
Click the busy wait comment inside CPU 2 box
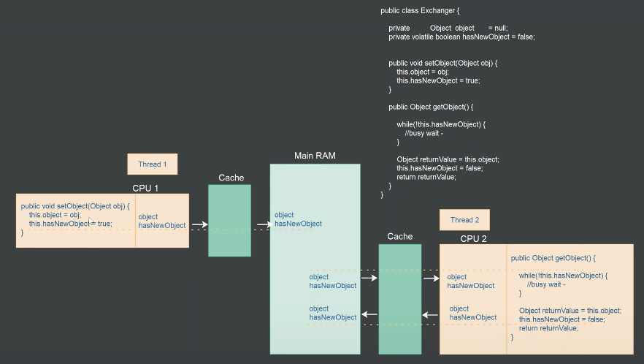pos(546,284)
